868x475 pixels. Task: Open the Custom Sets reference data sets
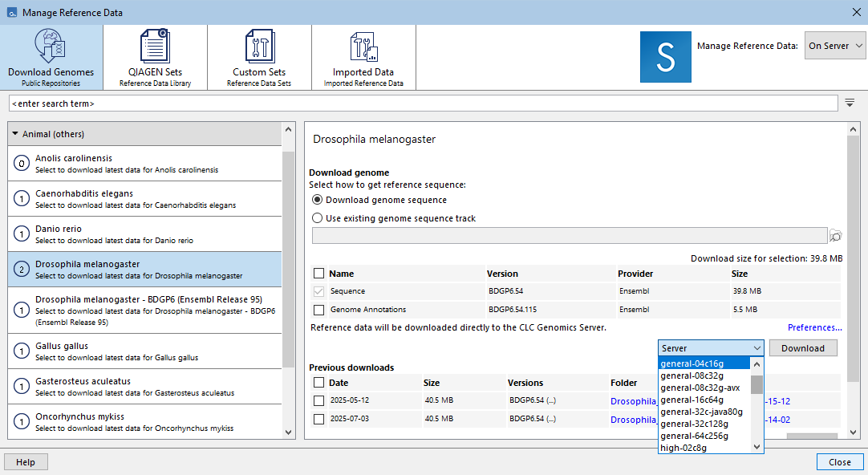coord(258,56)
